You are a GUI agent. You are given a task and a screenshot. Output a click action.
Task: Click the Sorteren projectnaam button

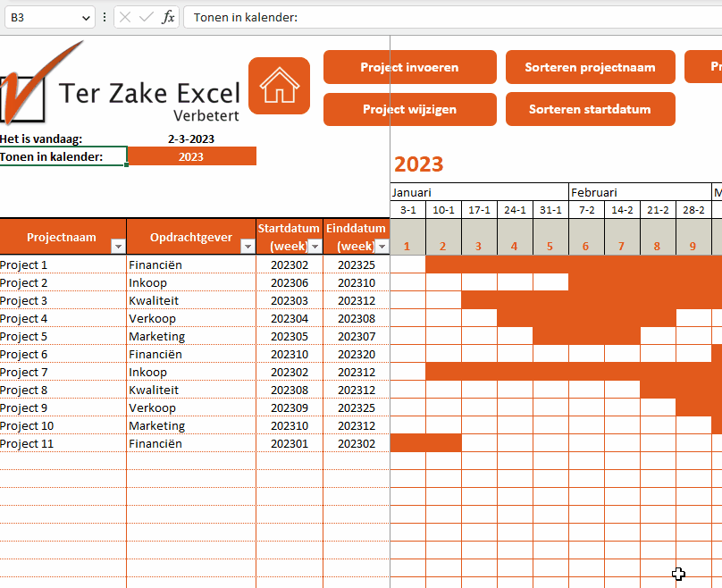(x=591, y=66)
